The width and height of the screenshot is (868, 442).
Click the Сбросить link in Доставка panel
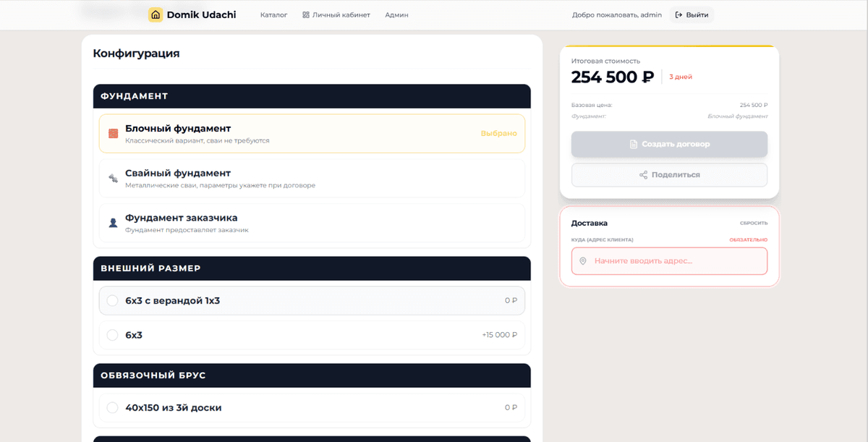(x=754, y=224)
